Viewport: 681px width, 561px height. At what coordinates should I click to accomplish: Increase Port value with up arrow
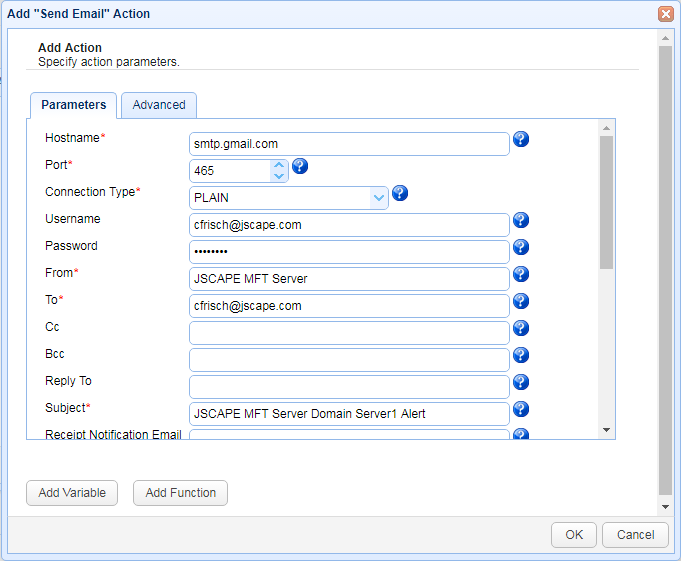coord(279,165)
